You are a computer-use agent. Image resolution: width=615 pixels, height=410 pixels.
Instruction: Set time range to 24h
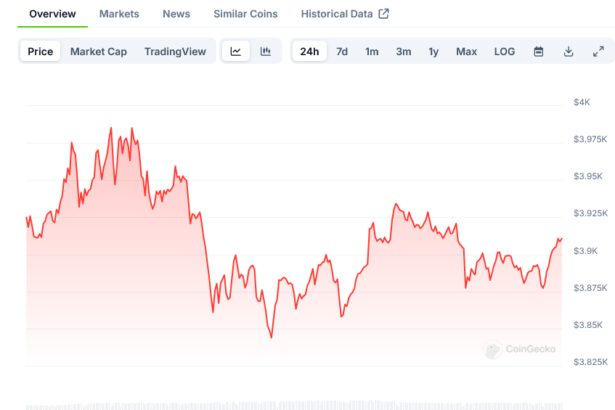click(310, 51)
